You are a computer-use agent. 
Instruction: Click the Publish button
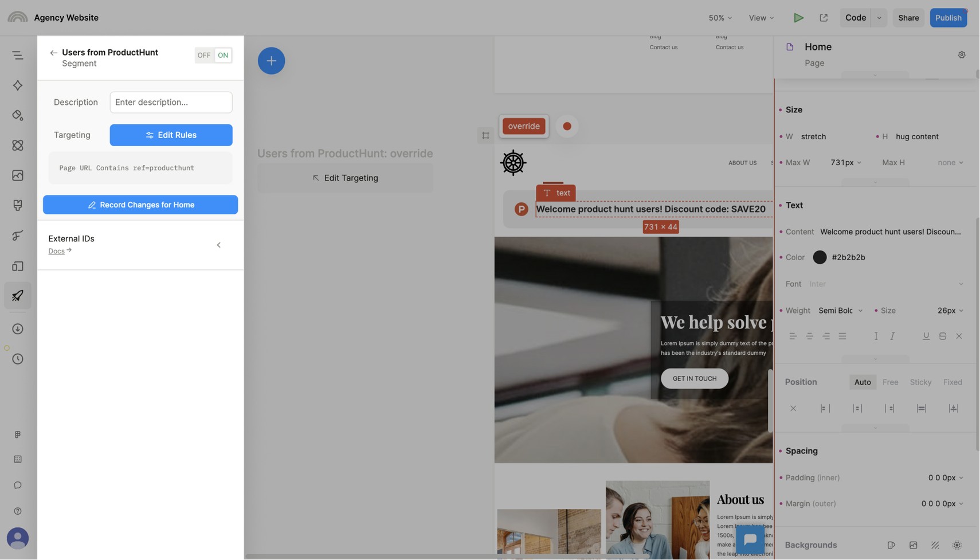pos(948,18)
